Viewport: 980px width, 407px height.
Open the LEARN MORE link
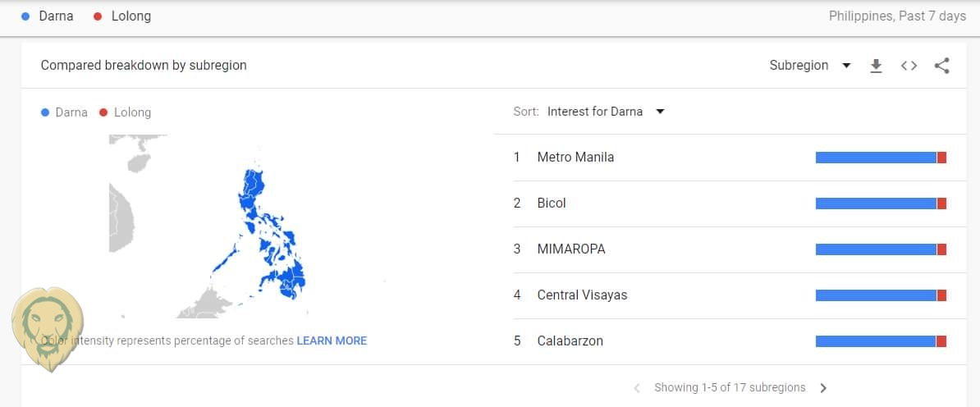coord(332,341)
